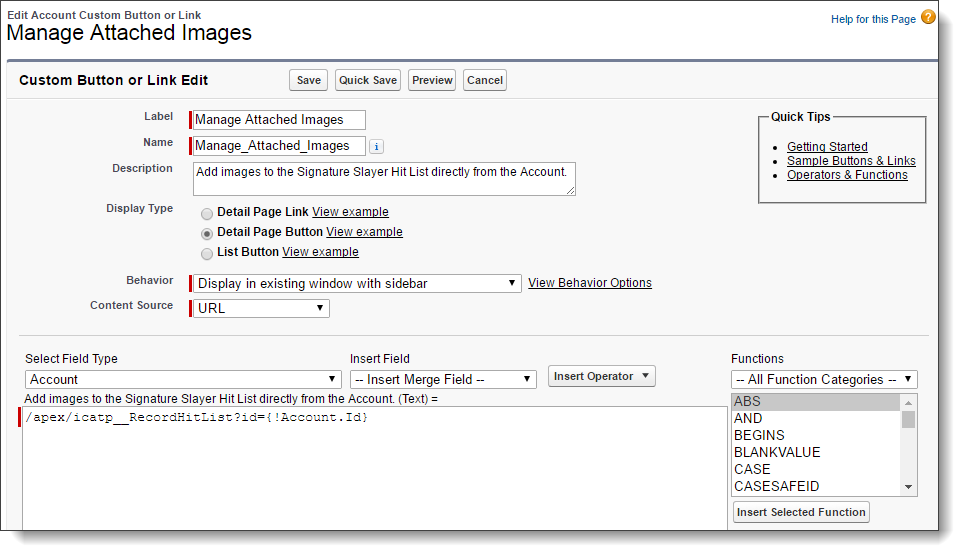
Task: Click the info icon beside Name field
Action: pyautogui.click(x=376, y=146)
